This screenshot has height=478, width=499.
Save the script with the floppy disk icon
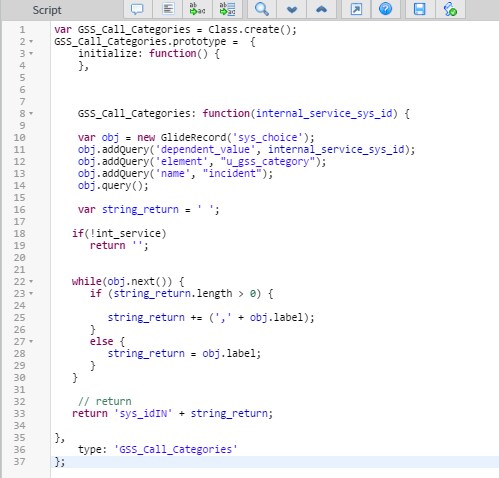[x=420, y=9]
